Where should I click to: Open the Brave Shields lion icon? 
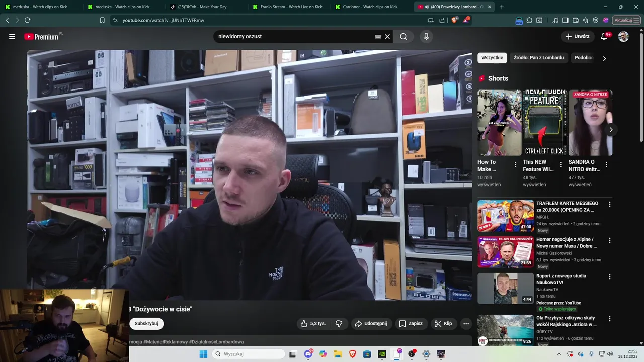click(x=455, y=20)
